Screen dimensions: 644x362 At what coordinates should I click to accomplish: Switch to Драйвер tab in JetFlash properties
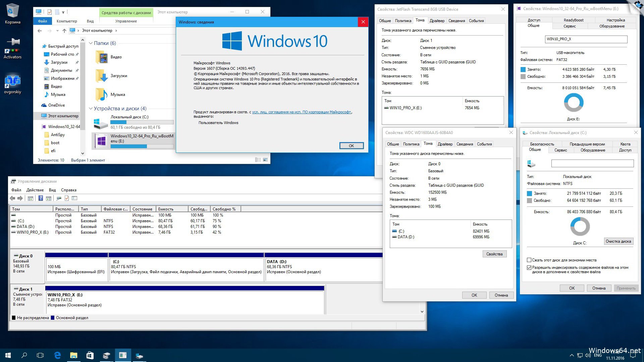pos(437,21)
